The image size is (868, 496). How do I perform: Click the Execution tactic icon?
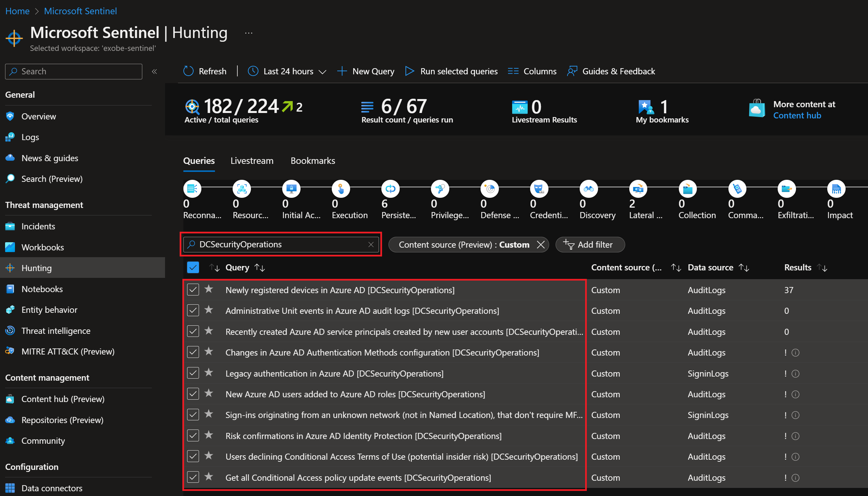tap(340, 188)
